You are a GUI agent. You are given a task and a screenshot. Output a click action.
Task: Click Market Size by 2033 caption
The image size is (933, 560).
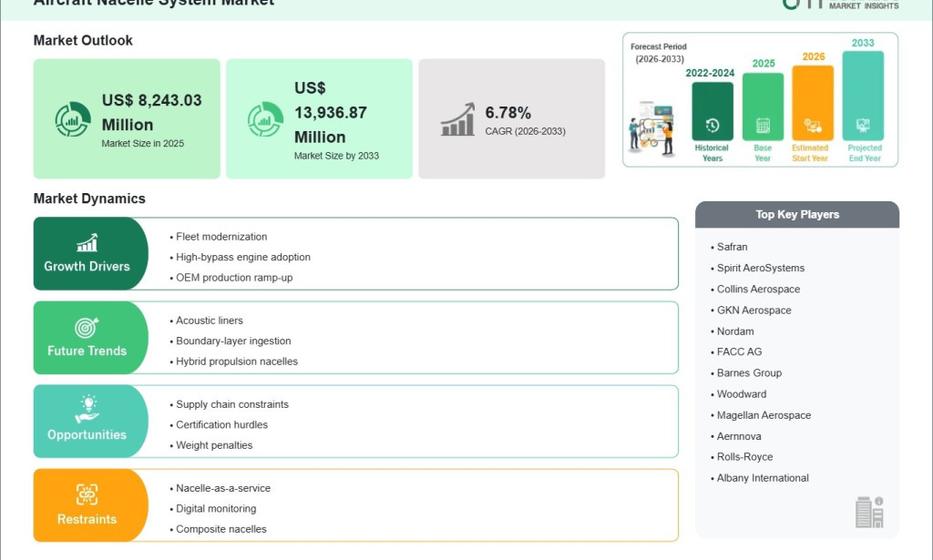coord(336,156)
